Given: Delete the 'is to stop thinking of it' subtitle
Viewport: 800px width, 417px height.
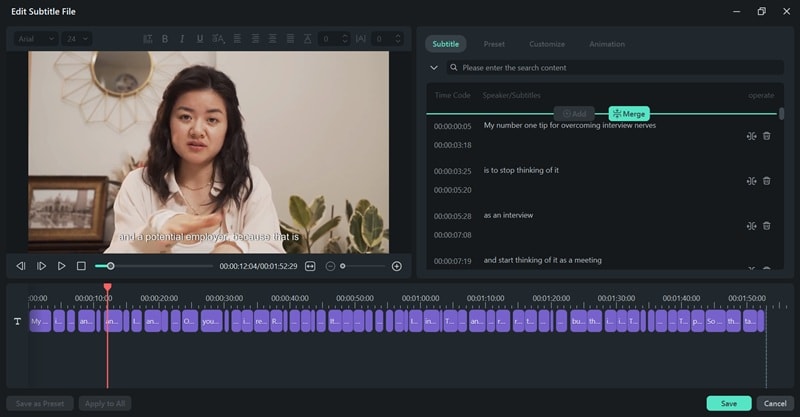Looking at the screenshot, I should [766, 181].
